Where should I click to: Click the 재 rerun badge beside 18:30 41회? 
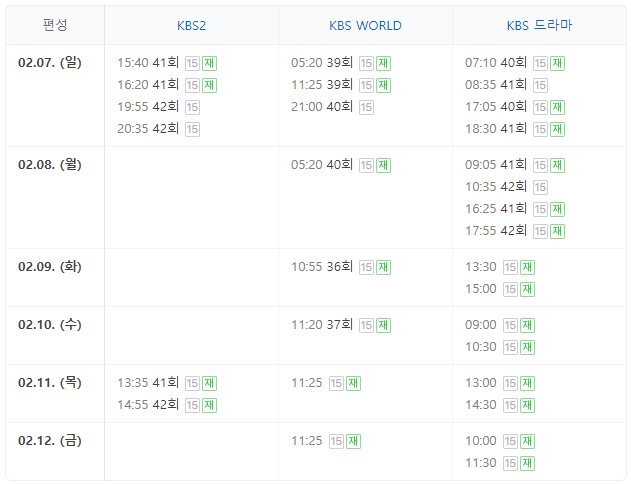tap(557, 129)
